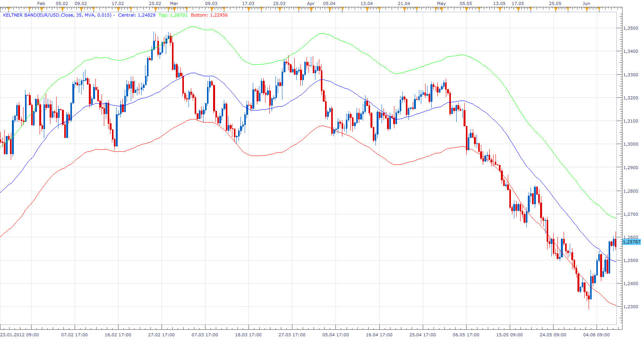The image size is (644, 339).
Task: Click the 1,3000 price axis label
Action: (x=631, y=144)
